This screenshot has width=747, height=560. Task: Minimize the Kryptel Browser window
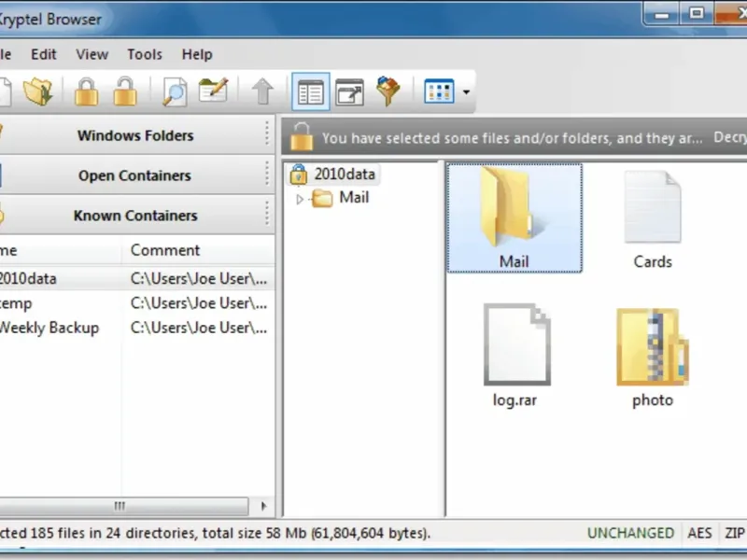click(x=661, y=14)
